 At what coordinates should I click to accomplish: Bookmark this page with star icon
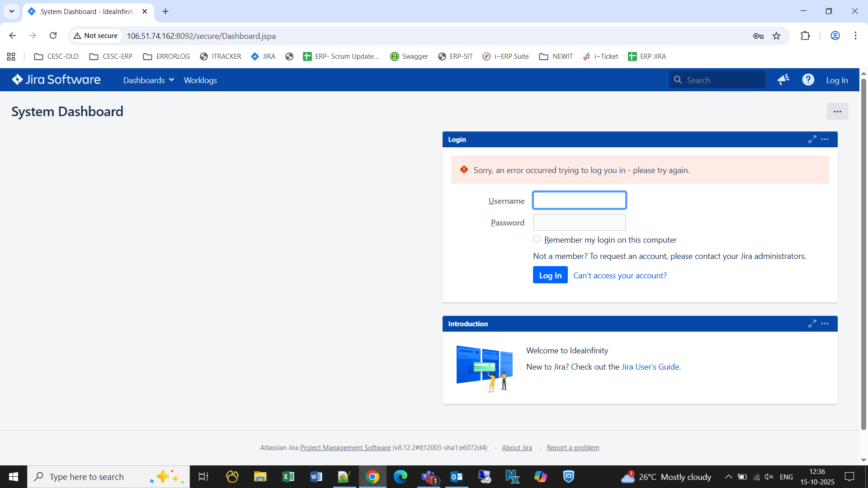[x=776, y=36]
